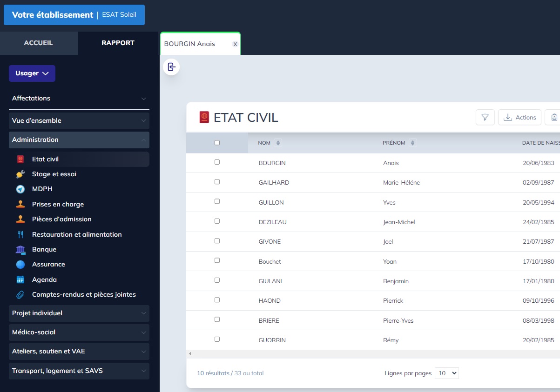Expand Transport, logement et SAVS section
The width and height of the screenshot is (560, 392).
click(79, 371)
